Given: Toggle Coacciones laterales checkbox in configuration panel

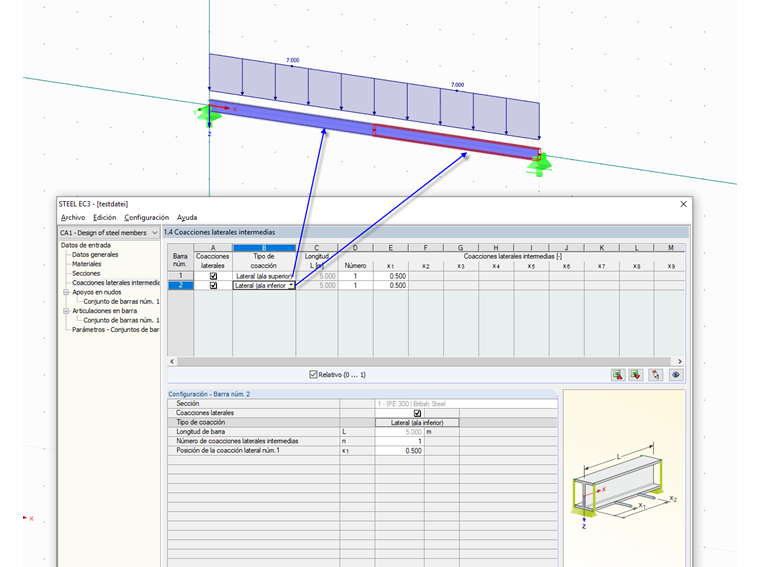Looking at the screenshot, I should (417, 413).
